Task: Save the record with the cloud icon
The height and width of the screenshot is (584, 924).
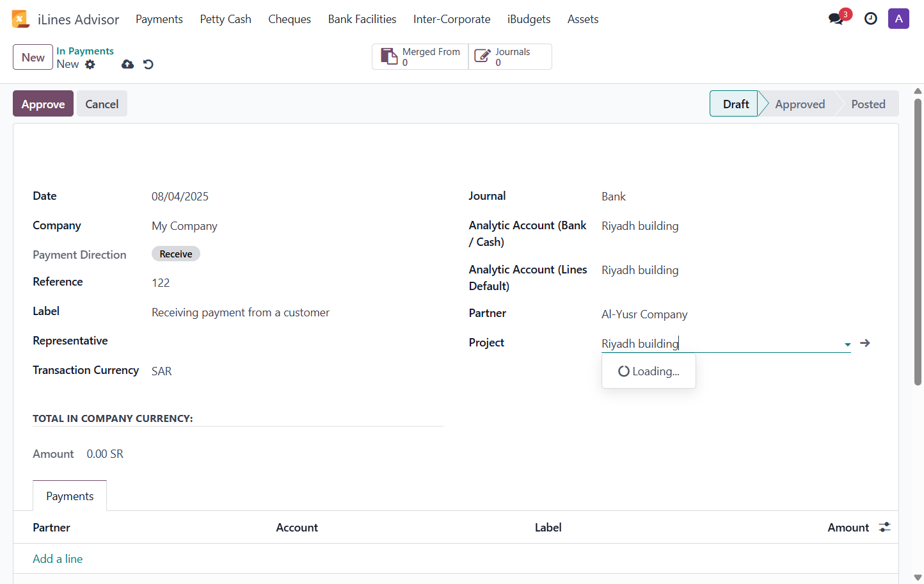Action: (x=128, y=64)
